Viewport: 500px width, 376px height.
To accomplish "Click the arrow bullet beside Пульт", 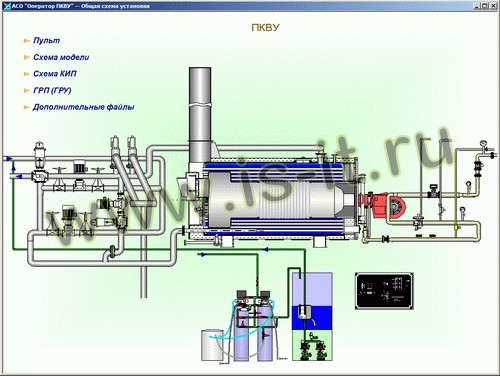I will click(x=27, y=41).
